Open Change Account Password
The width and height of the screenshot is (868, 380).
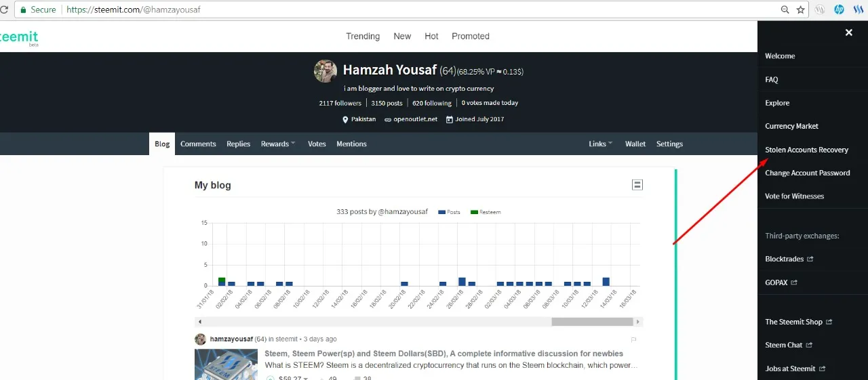pos(807,173)
